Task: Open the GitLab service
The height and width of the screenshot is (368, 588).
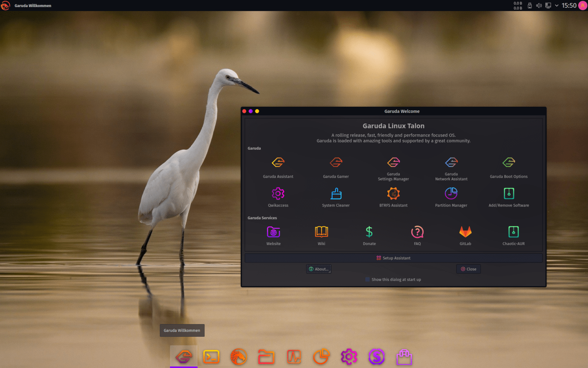Action: 465,236
